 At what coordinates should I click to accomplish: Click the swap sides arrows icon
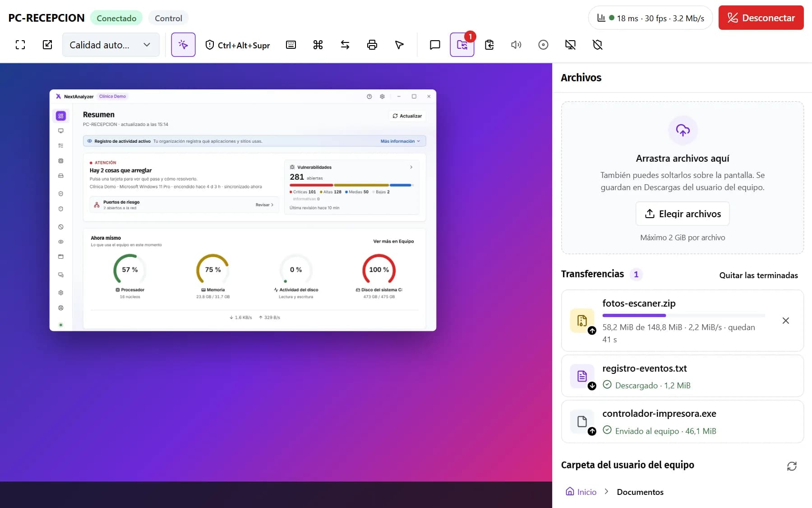[345, 45]
